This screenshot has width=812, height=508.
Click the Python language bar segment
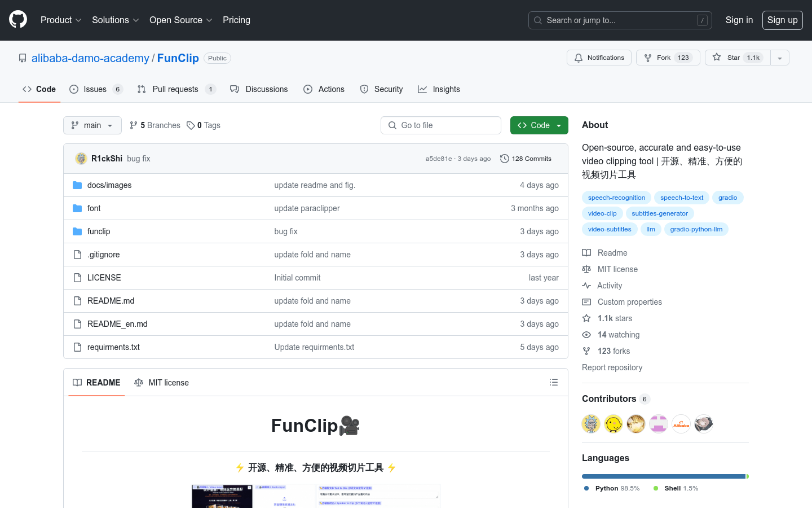(664, 476)
